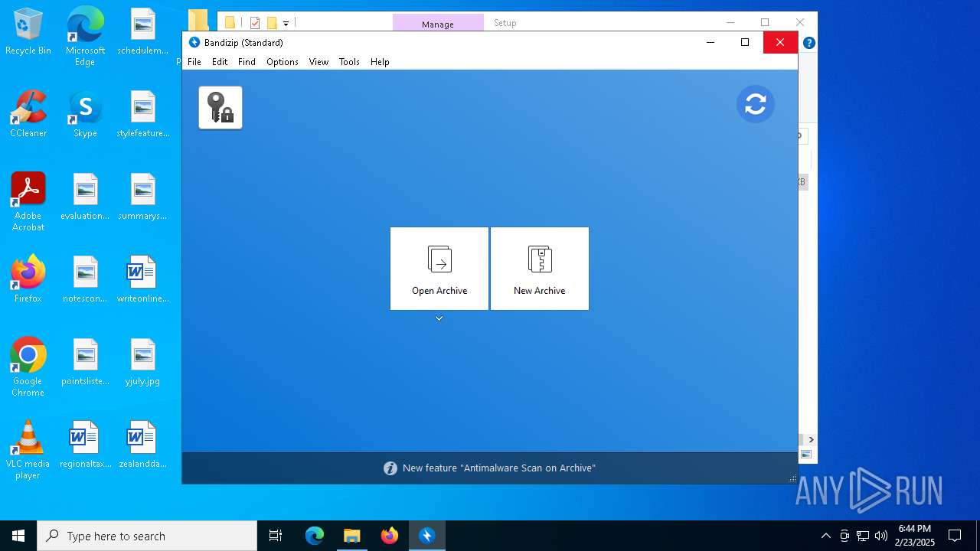Open the Tools menu in Bandizip

click(349, 62)
